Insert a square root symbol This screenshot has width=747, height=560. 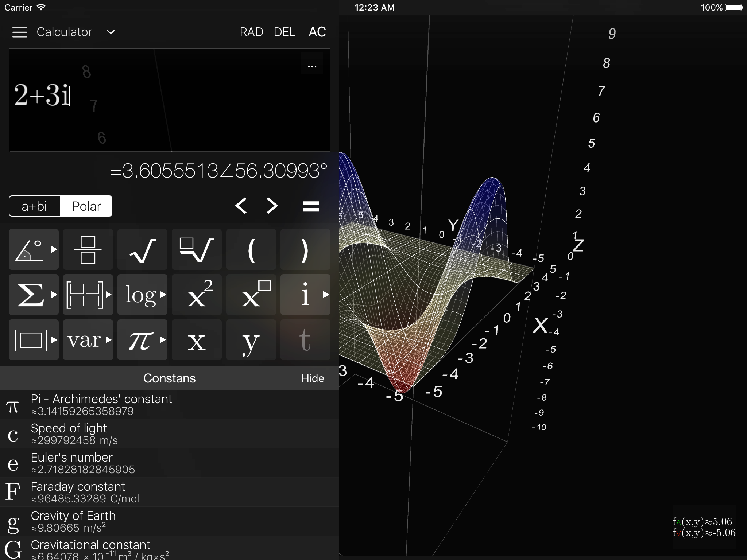coord(142,250)
